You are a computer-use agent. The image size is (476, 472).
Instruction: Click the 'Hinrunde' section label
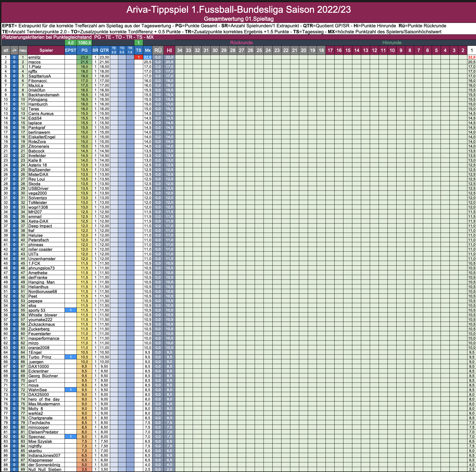tap(392, 43)
